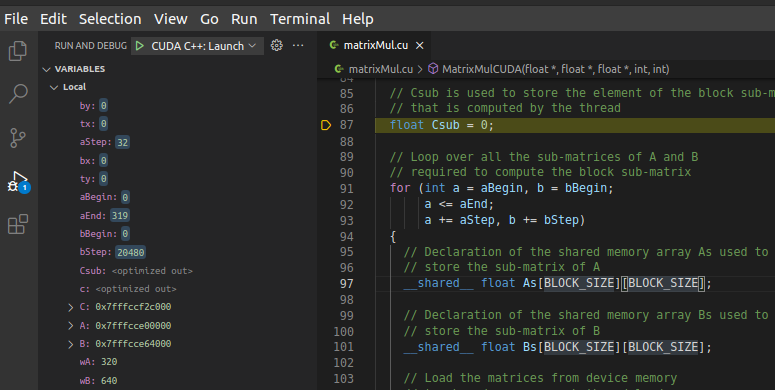Expand pointer variable C
Image resolution: width=775 pixels, height=390 pixels.
click(71, 307)
